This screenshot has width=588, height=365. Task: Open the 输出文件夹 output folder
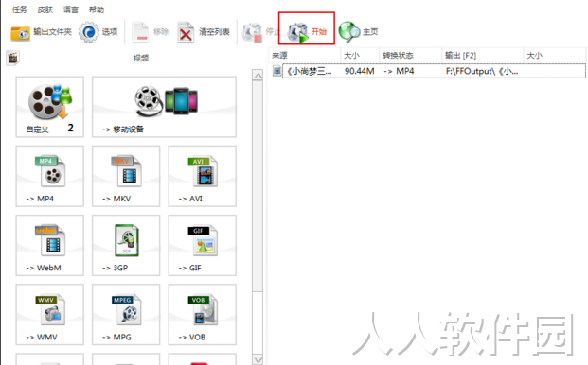click(41, 32)
